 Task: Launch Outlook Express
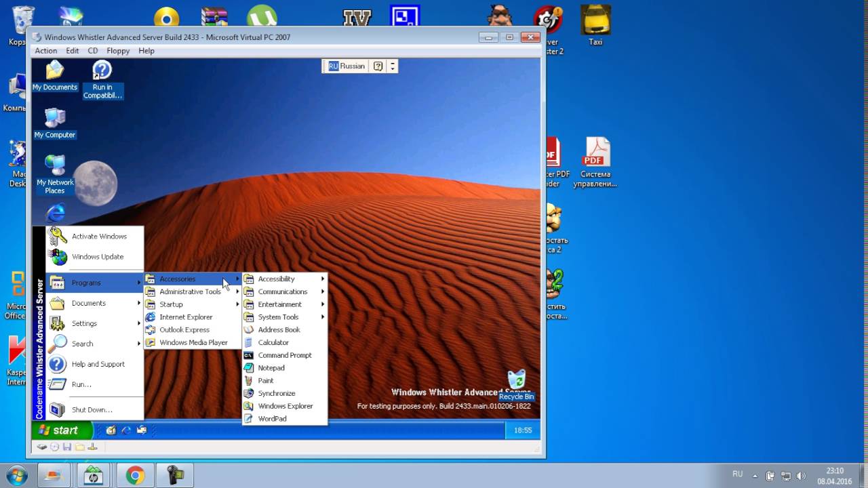click(193, 329)
